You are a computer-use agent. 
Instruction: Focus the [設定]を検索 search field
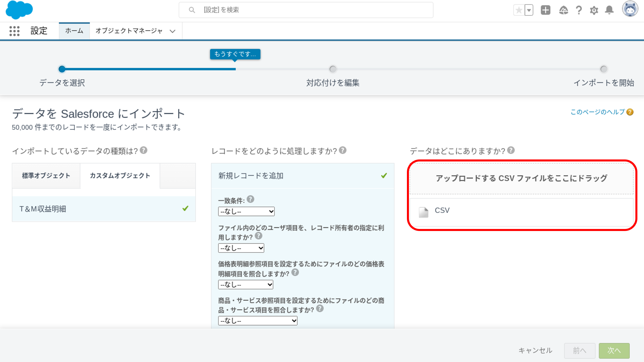tap(306, 10)
